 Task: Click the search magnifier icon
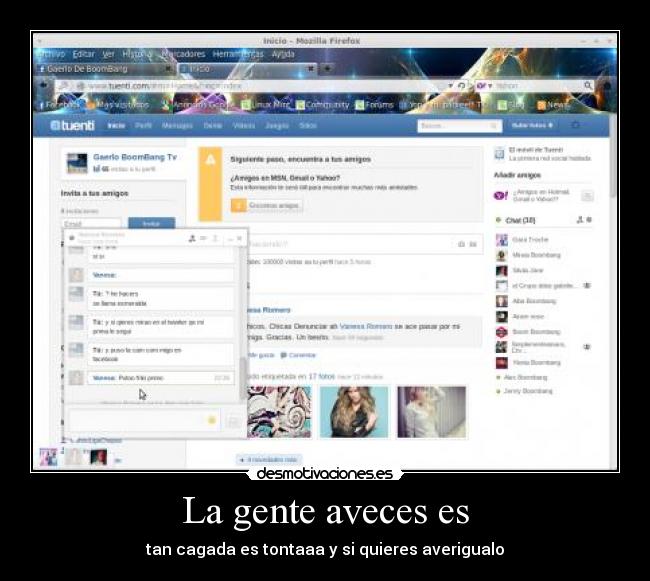[x=588, y=86]
